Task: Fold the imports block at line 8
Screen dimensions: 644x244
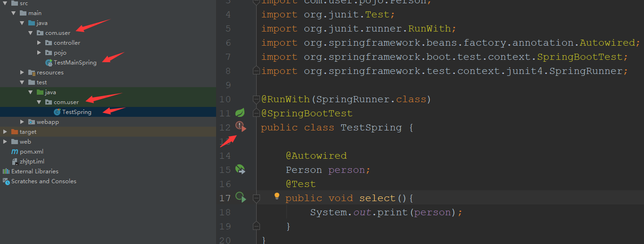Action: tap(256, 71)
